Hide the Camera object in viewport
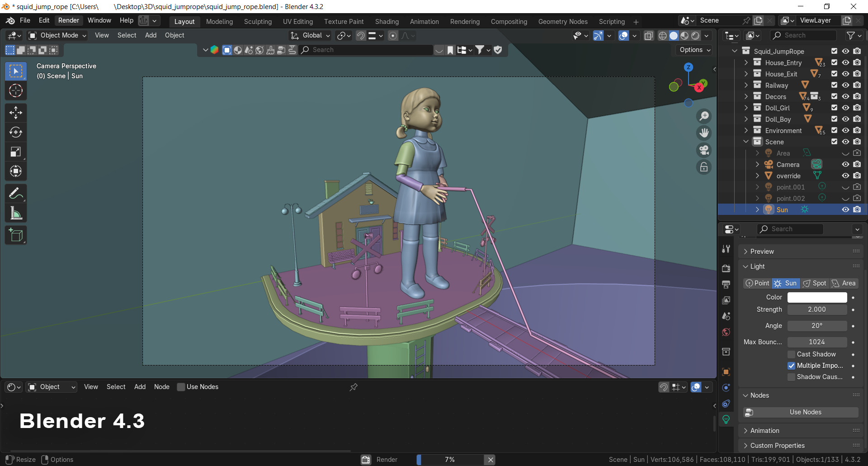868x466 pixels. (x=845, y=165)
